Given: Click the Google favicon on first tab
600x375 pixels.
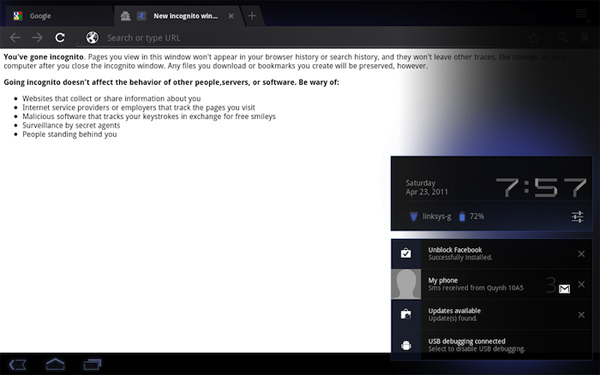Looking at the screenshot, I should click(18, 16).
